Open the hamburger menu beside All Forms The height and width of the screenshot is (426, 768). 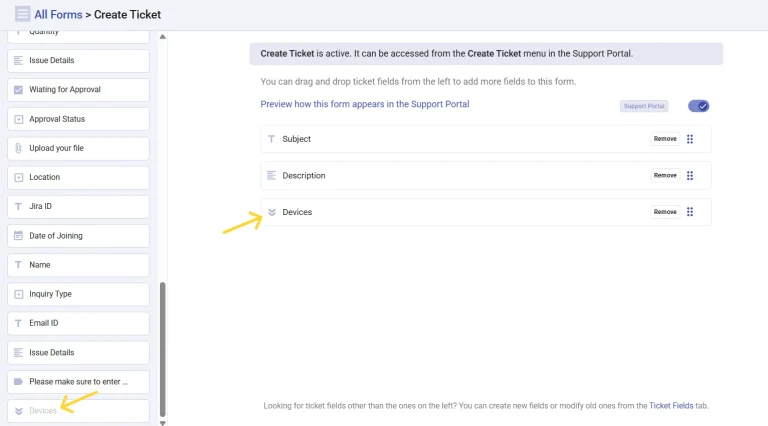pos(22,14)
